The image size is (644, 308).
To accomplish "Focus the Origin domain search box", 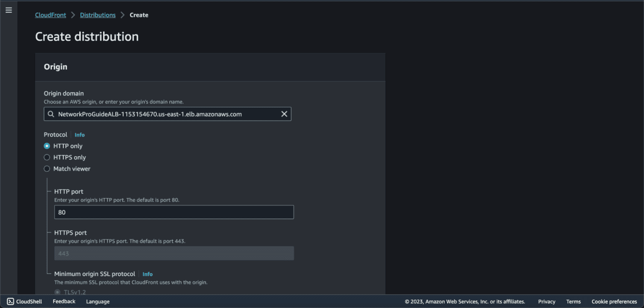I will click(x=168, y=114).
